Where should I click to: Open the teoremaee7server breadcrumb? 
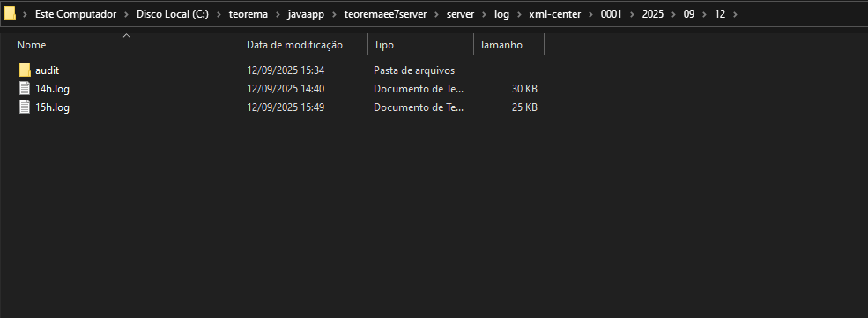385,14
